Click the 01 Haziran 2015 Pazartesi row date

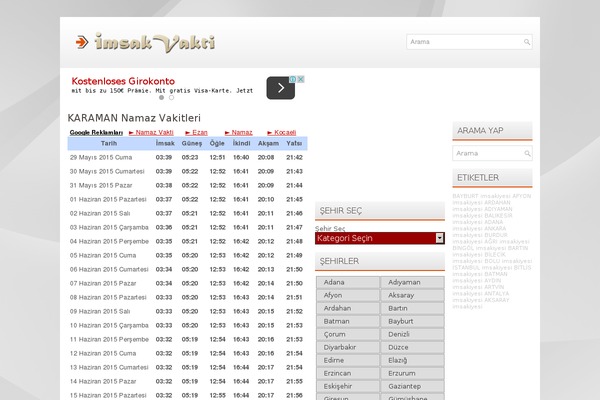(x=108, y=199)
